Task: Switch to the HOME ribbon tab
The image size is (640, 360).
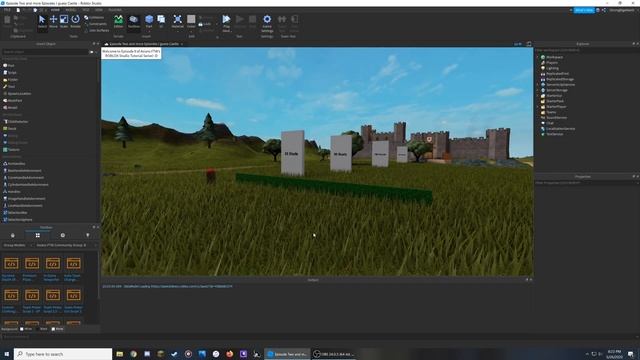Action: [x=55, y=10]
